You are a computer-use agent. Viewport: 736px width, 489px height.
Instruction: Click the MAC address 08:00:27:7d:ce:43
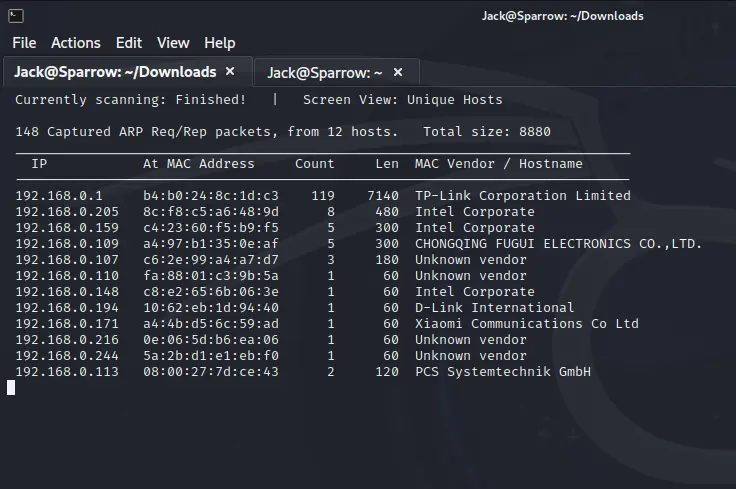click(211, 371)
